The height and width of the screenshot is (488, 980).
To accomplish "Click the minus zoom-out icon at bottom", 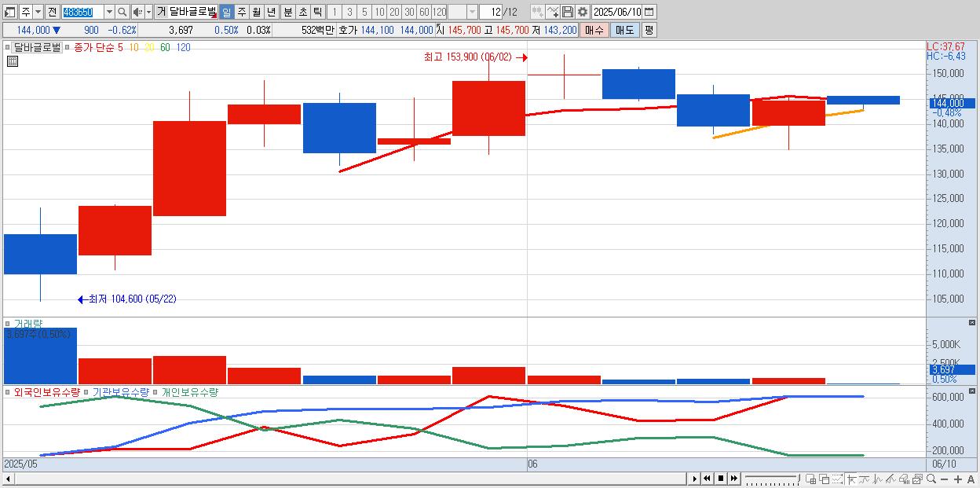I will (944, 479).
